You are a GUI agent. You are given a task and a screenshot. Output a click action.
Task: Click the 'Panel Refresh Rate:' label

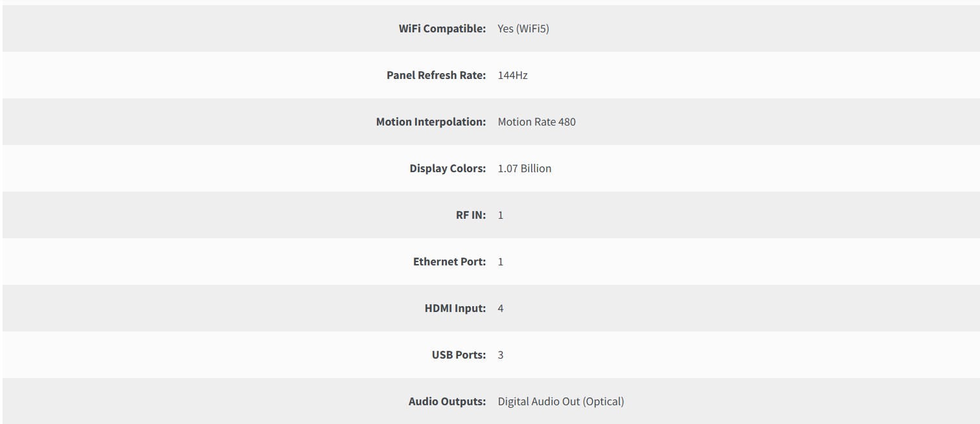tap(436, 75)
